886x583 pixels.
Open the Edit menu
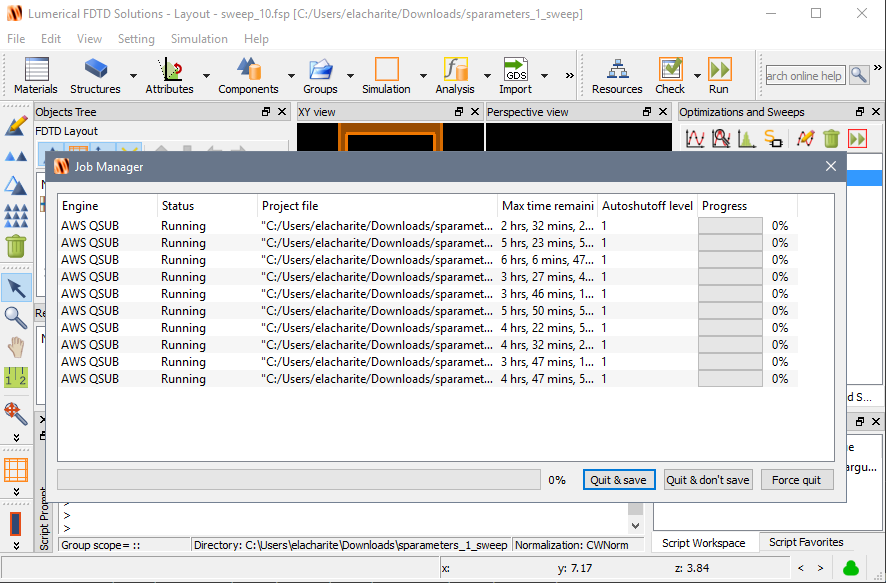[51, 39]
